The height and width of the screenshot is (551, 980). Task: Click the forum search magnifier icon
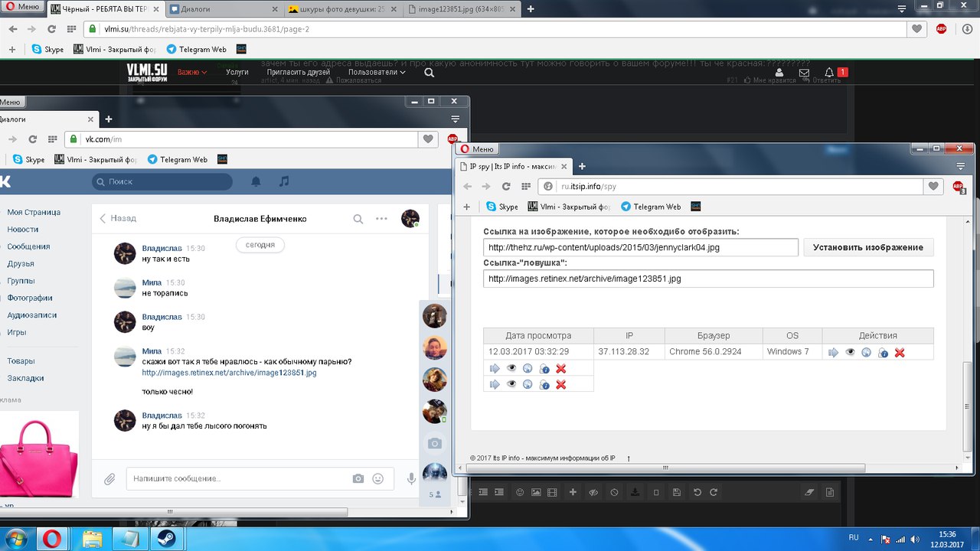[x=429, y=73]
